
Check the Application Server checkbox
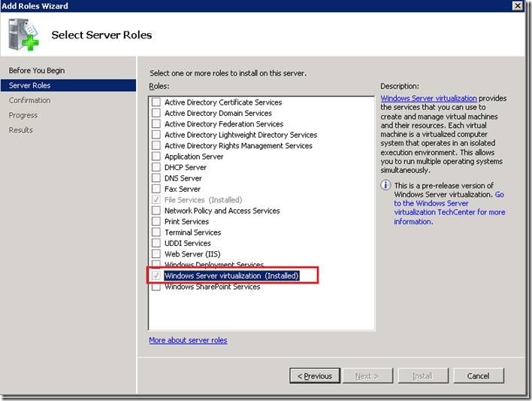pyautogui.click(x=156, y=156)
